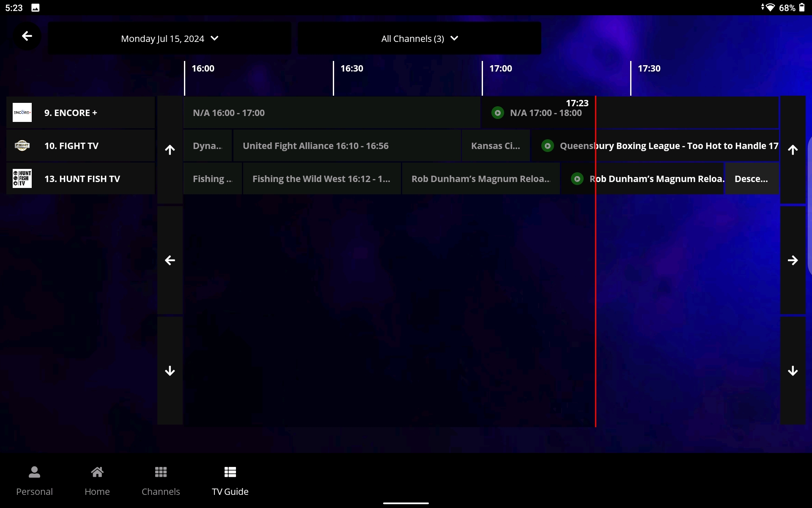This screenshot has height=508, width=812.
Task: Open the Desce... program on HUNT FISH TV
Action: click(x=752, y=179)
